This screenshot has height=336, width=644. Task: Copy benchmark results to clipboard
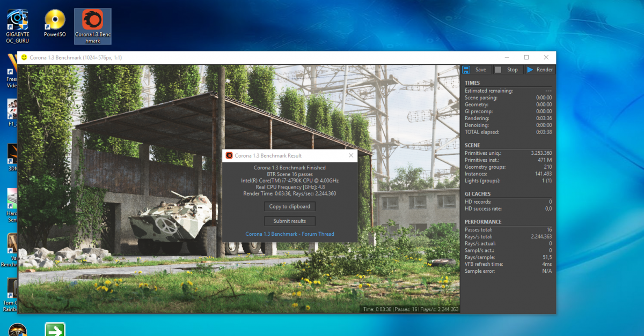(290, 206)
